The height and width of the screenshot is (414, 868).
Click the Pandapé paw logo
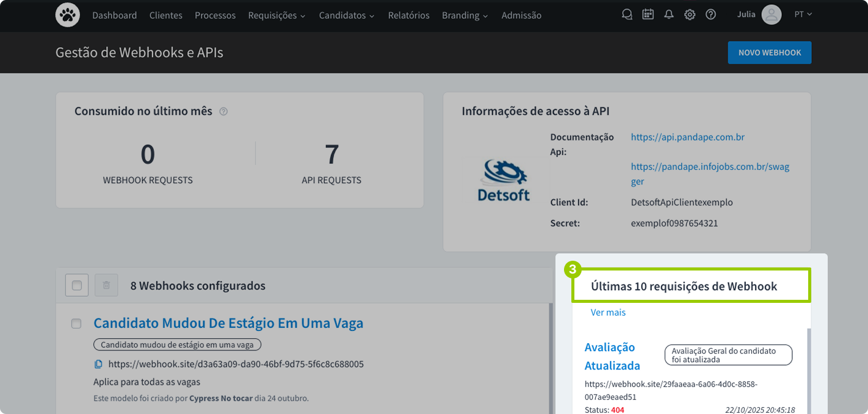pos(68,15)
